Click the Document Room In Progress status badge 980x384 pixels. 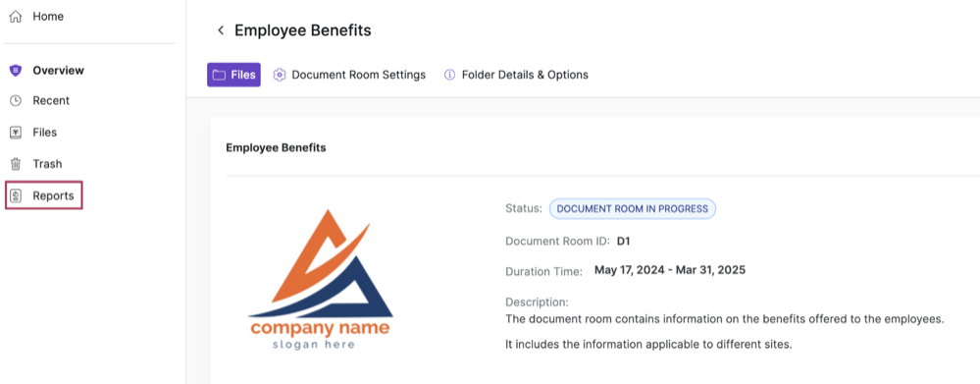[633, 209]
